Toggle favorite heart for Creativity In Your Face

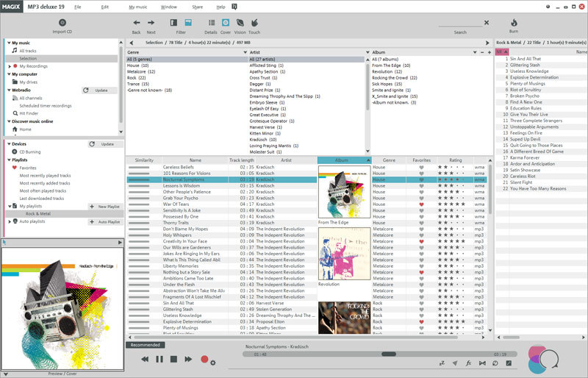[421, 241]
